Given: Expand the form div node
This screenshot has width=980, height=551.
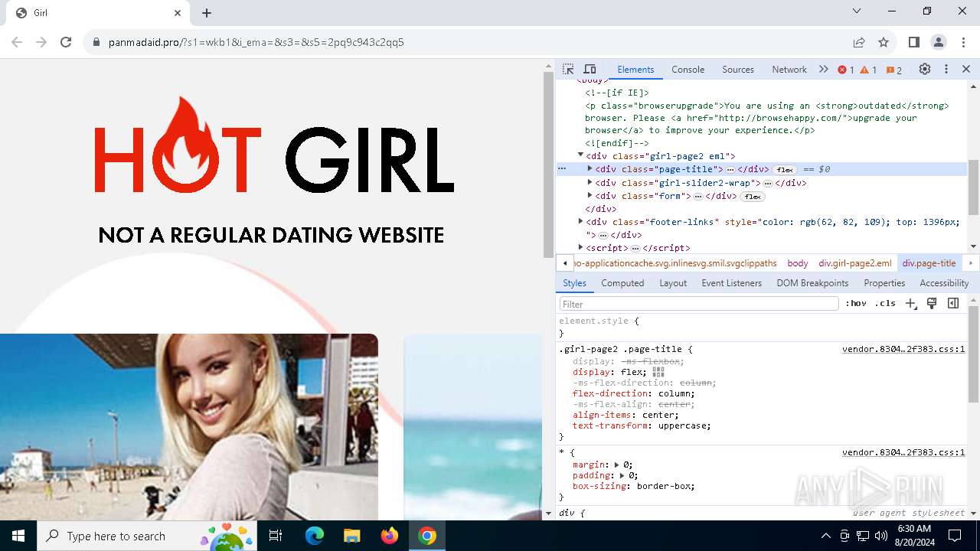Looking at the screenshot, I should 590,195.
